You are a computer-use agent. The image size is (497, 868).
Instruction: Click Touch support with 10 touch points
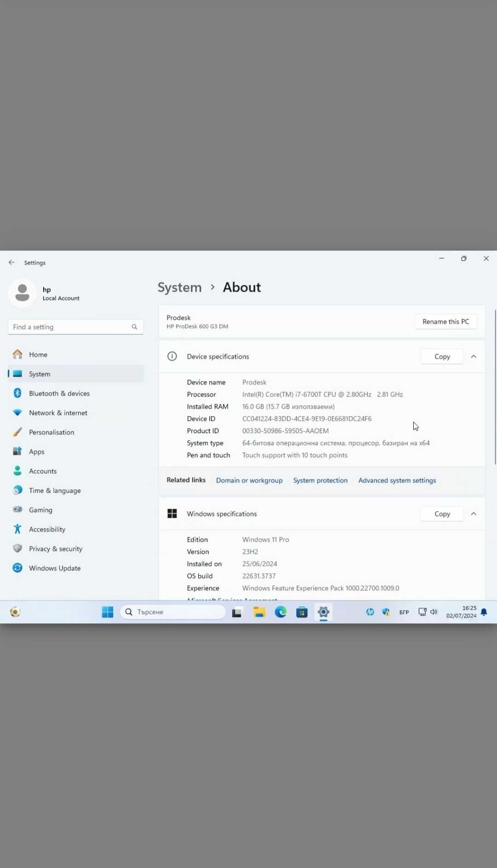[295, 455]
